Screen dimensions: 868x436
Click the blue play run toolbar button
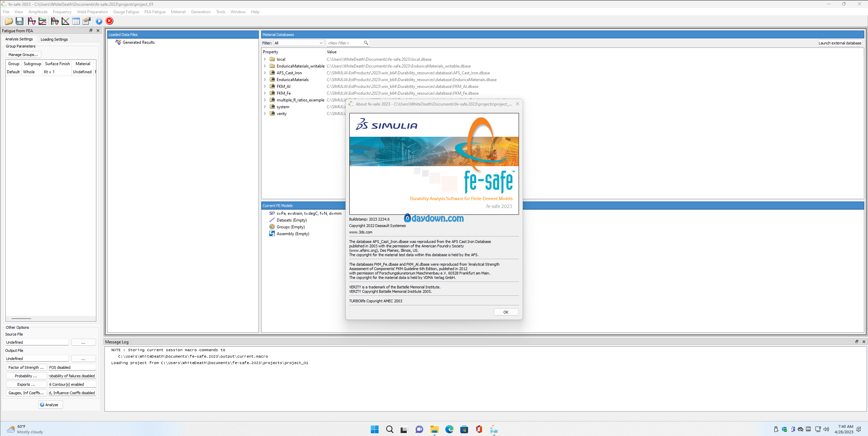click(x=99, y=21)
